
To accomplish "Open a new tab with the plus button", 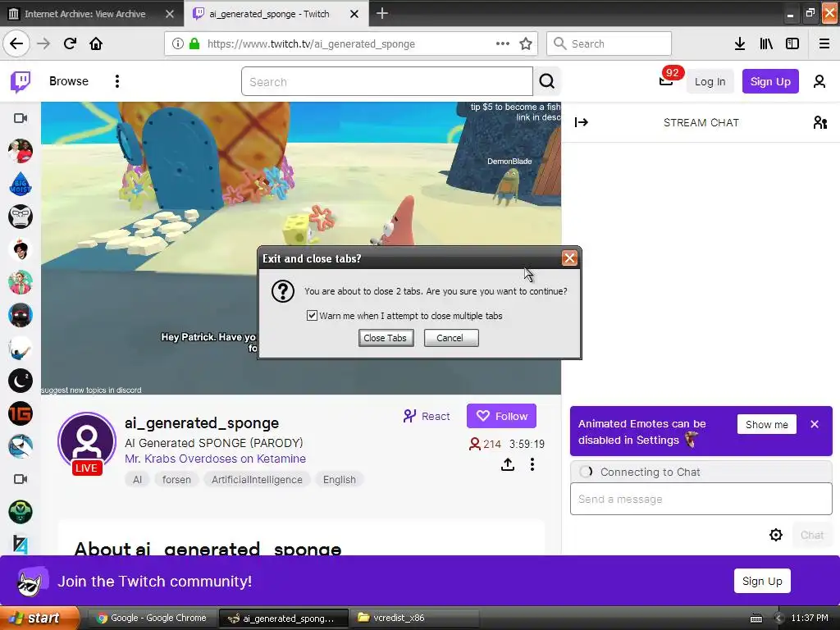I will point(382,13).
